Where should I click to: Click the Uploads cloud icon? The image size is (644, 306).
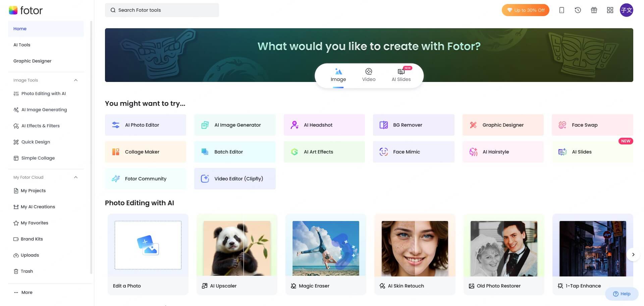pyautogui.click(x=16, y=255)
